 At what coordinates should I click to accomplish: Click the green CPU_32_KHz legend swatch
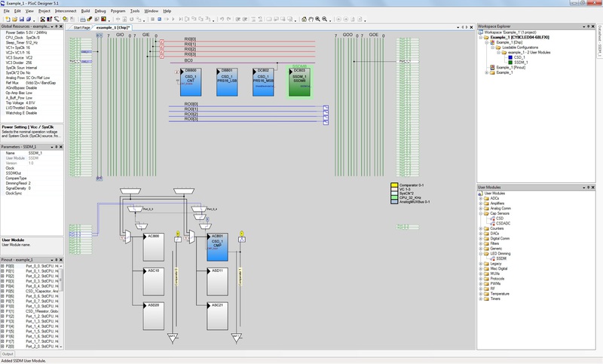pos(394,197)
